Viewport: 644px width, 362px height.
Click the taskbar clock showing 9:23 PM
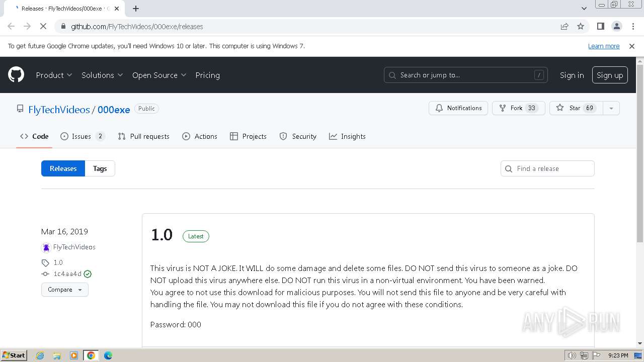click(618, 355)
